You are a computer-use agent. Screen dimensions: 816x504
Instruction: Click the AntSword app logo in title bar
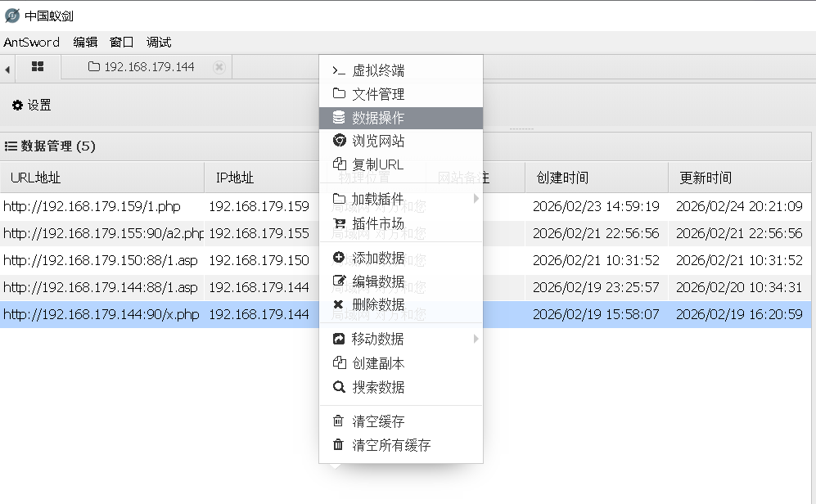point(12,16)
